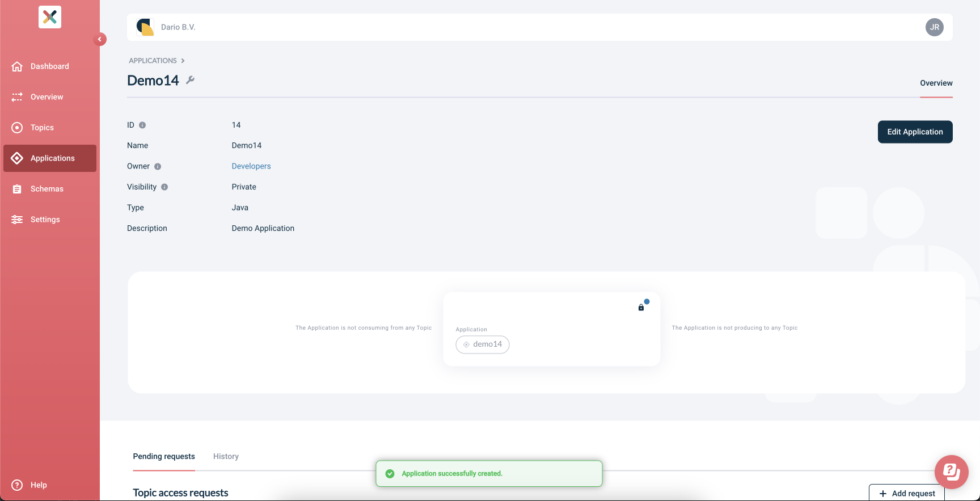Click the Topics circle icon
The image size is (980, 501).
click(x=17, y=128)
